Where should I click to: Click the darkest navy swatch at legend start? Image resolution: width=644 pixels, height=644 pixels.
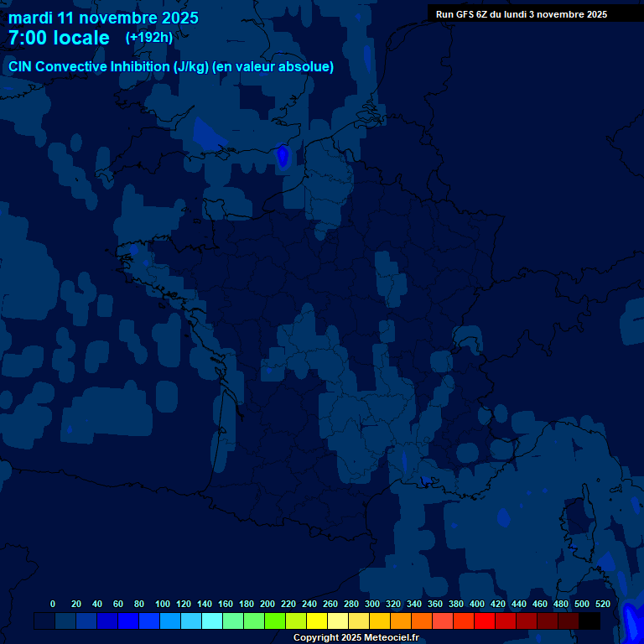tap(44, 621)
